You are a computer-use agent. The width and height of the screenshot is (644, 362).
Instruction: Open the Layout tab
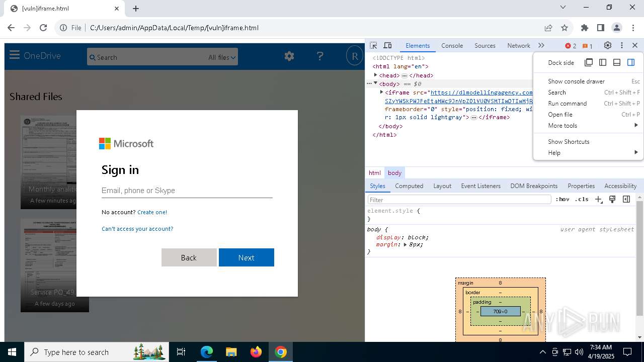442,186
